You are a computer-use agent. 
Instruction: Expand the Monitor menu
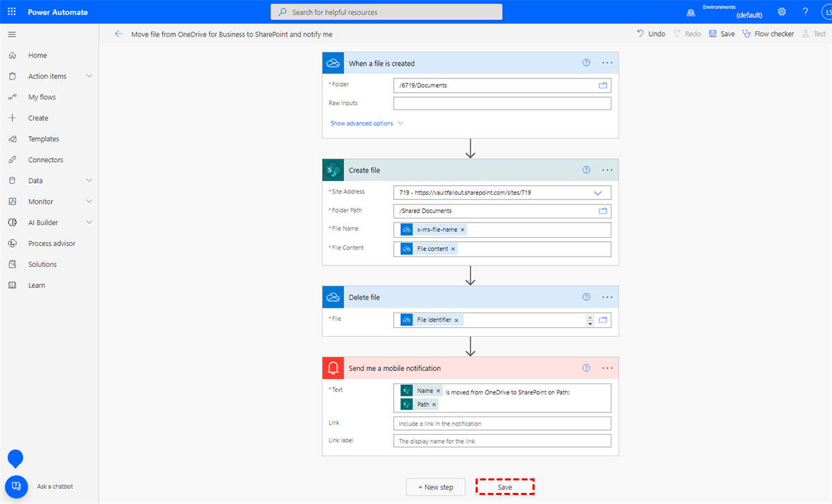point(89,201)
